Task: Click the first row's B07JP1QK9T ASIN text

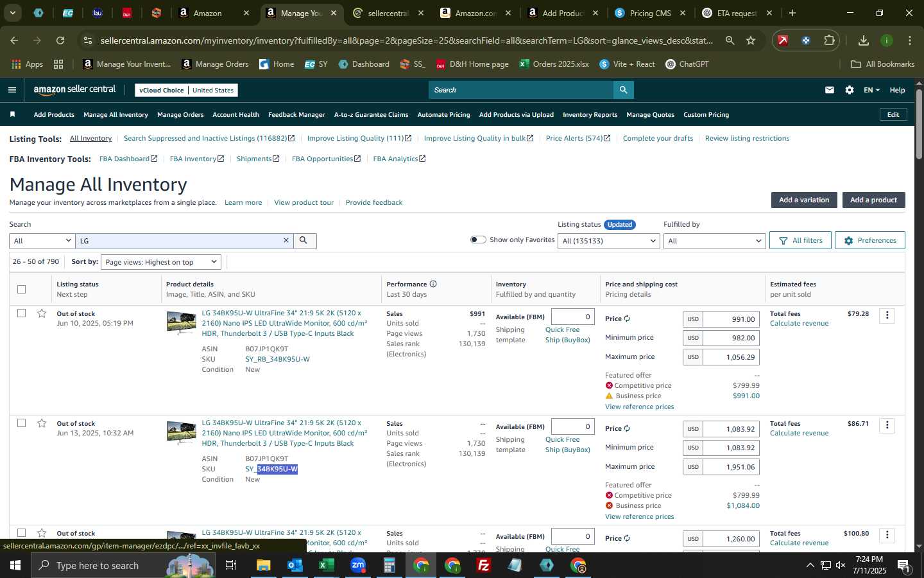Action: pos(266,349)
